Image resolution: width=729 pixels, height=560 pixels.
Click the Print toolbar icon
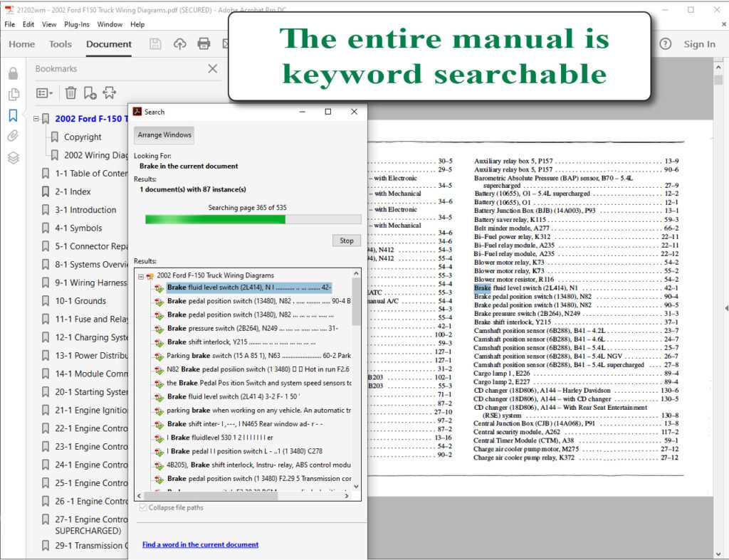204,44
